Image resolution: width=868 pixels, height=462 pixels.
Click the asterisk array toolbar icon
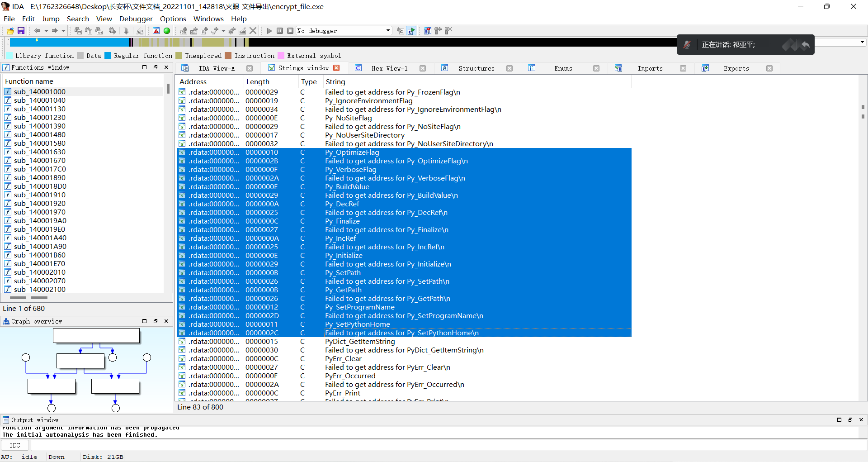pyautogui.click(x=232, y=31)
